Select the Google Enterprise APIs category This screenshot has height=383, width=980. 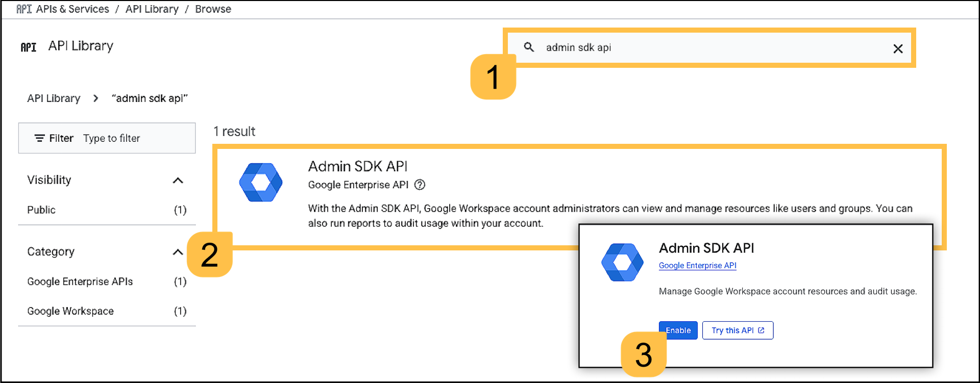point(80,282)
